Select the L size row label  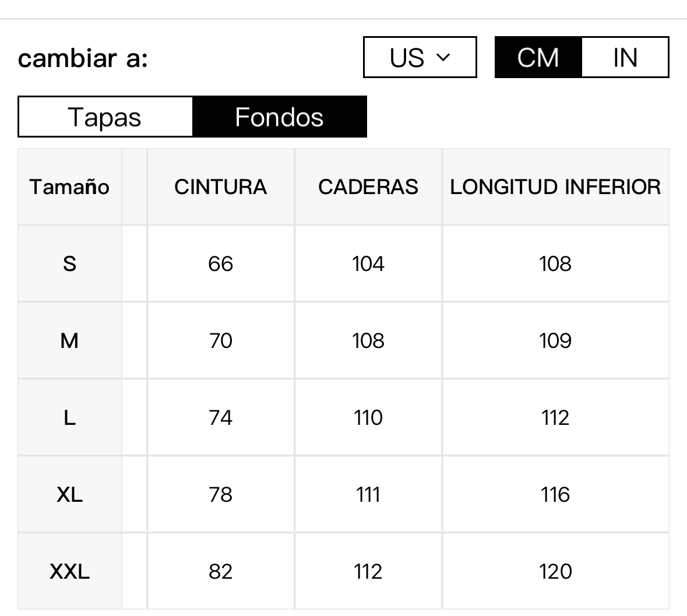pyautogui.click(x=69, y=417)
